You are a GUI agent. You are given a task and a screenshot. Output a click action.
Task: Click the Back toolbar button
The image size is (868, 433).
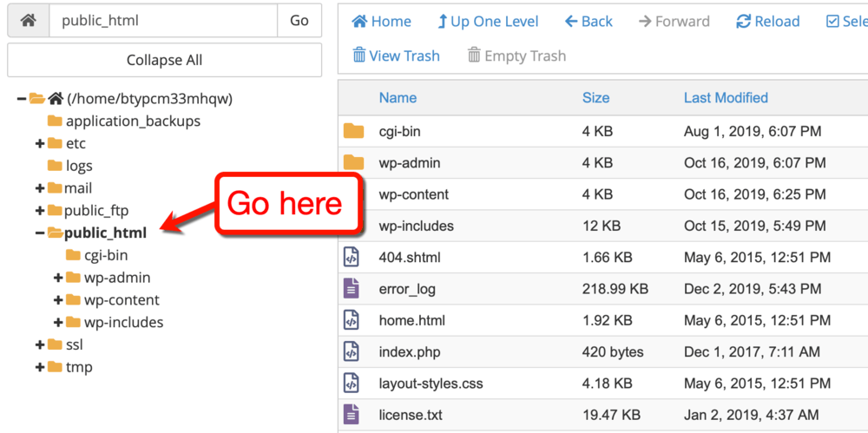click(x=589, y=22)
